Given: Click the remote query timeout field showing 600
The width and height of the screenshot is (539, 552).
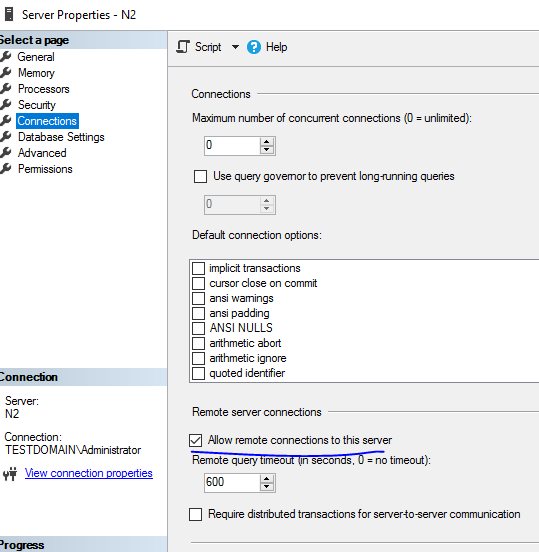Looking at the screenshot, I should [x=232, y=483].
